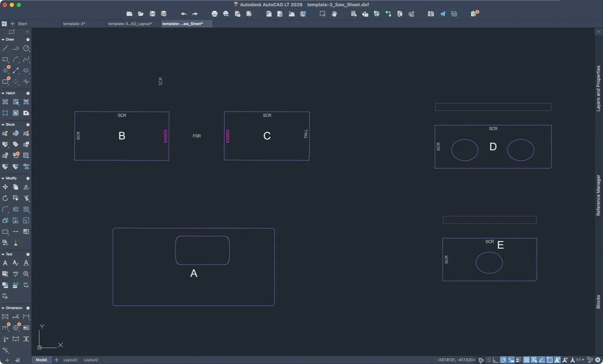This screenshot has width=603, height=364.
Task: Toggle lineweight display in the status bar
Action: (x=519, y=360)
